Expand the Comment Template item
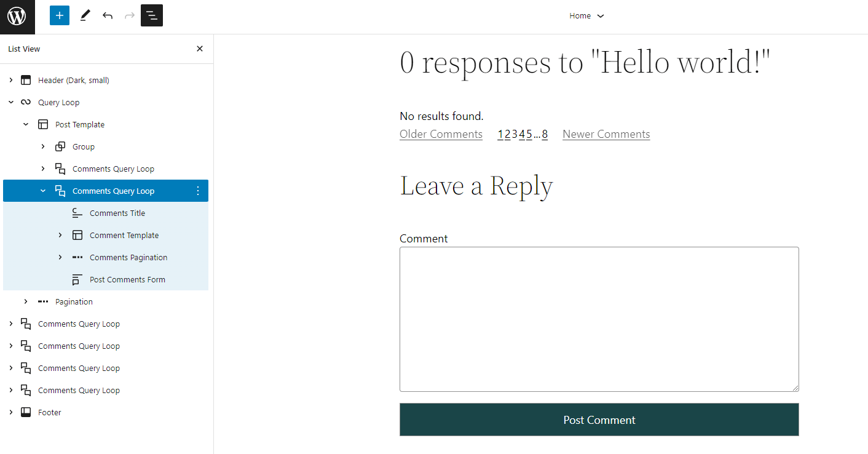 [60, 235]
